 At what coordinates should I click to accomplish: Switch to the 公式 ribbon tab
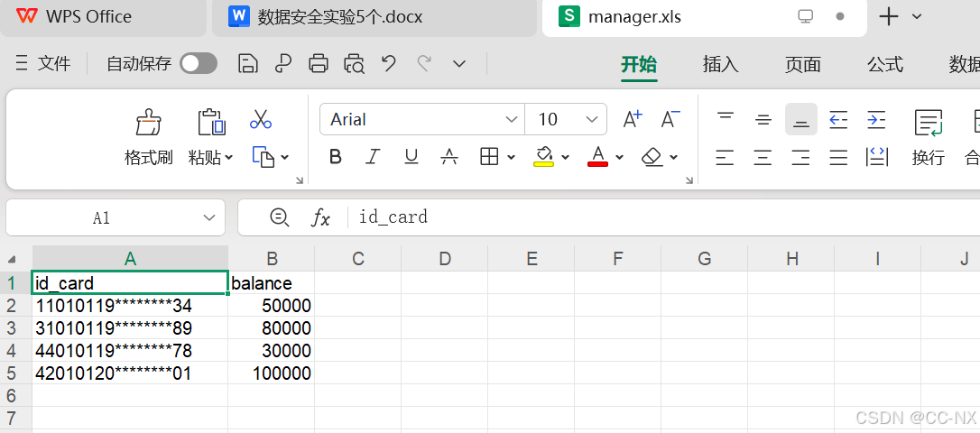click(x=885, y=64)
